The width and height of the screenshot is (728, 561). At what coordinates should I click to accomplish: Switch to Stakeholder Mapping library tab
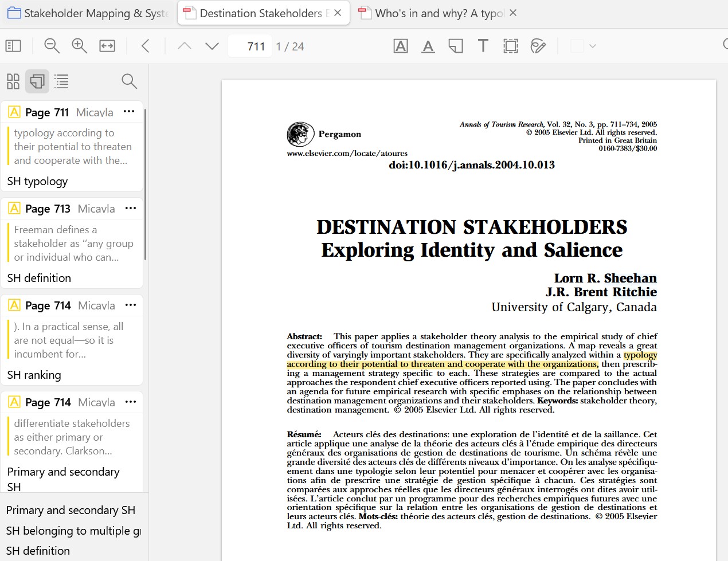(88, 13)
